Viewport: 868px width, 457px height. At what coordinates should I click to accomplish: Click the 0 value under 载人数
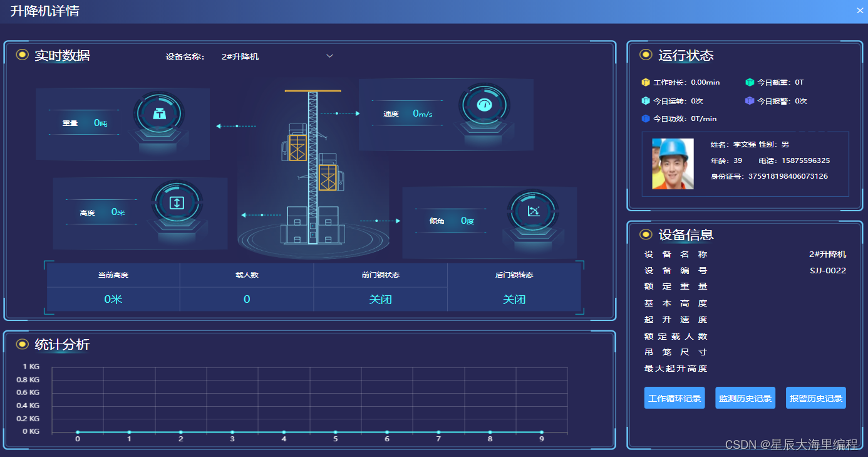tap(247, 300)
